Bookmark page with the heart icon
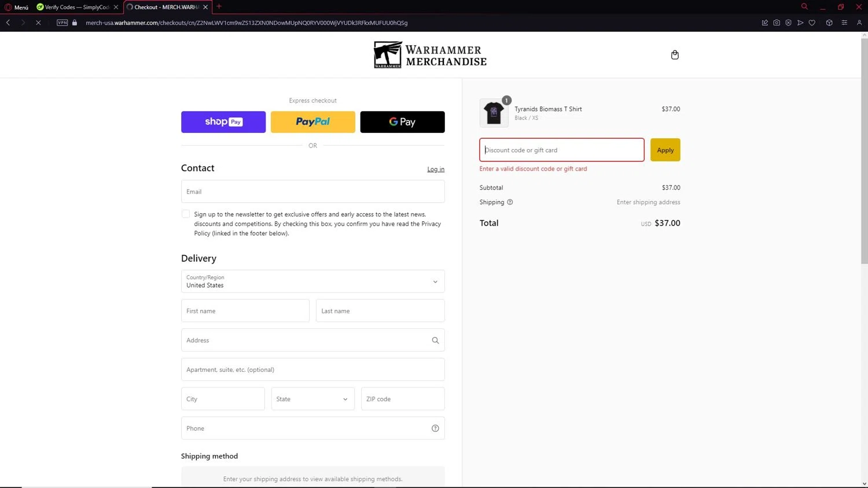868x488 pixels. pyautogui.click(x=812, y=23)
